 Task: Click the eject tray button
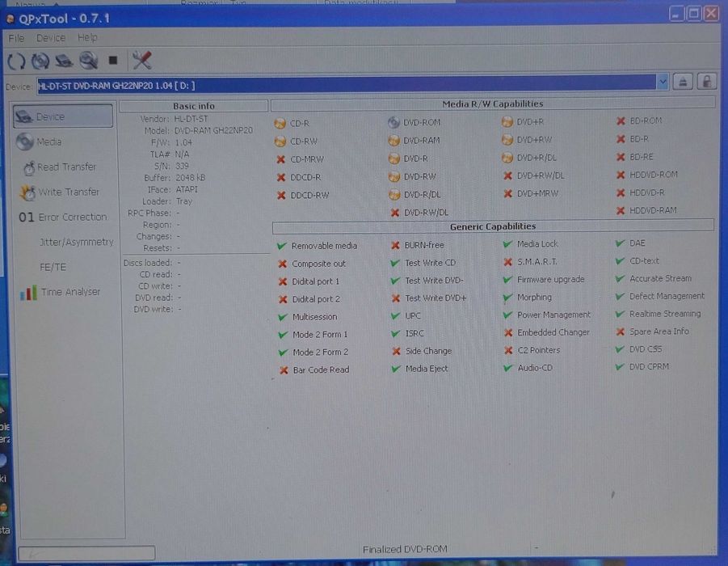[683, 82]
